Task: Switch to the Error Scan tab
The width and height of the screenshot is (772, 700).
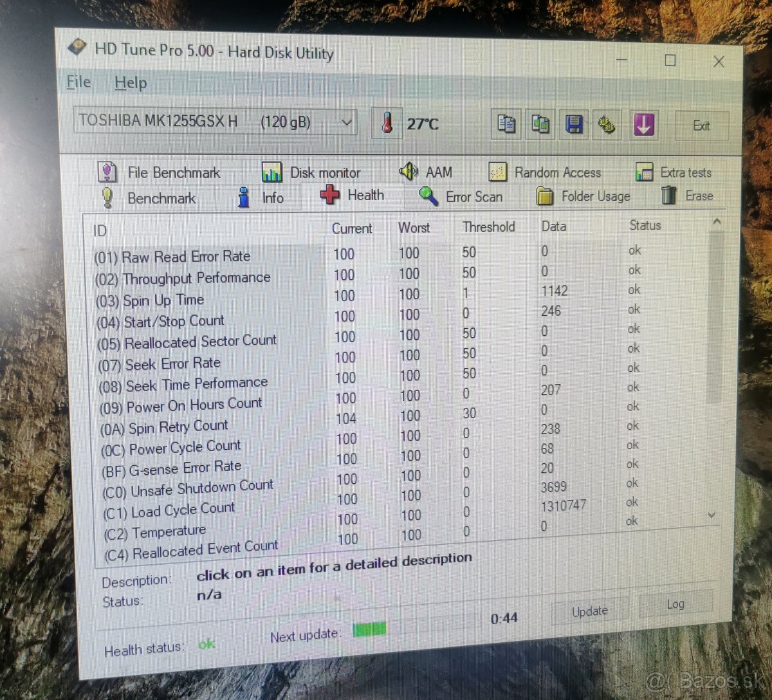Action: click(461, 196)
